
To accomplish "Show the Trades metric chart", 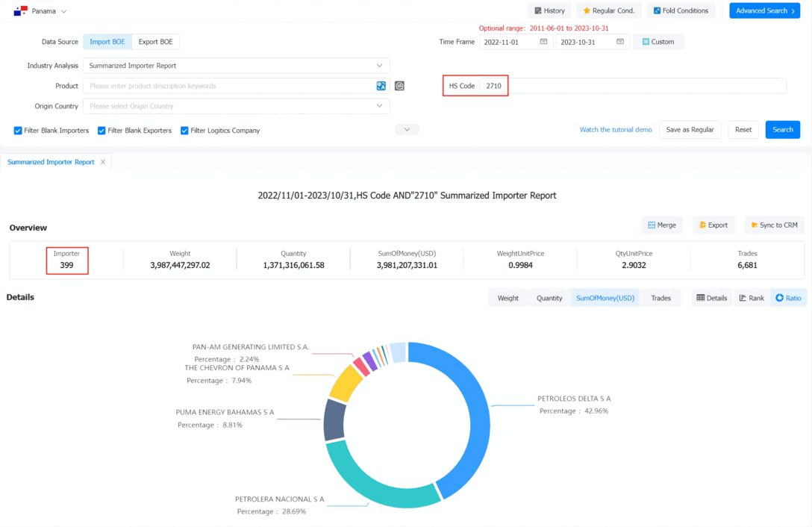I will pos(660,298).
